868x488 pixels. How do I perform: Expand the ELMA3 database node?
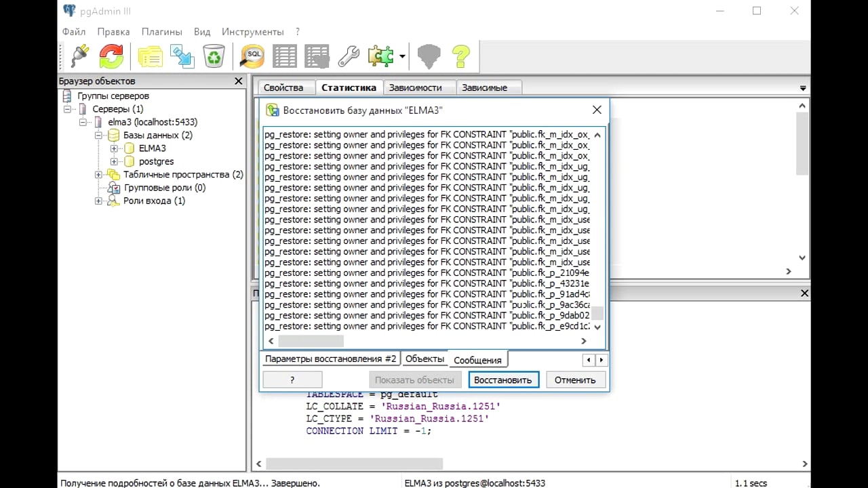tap(113, 148)
